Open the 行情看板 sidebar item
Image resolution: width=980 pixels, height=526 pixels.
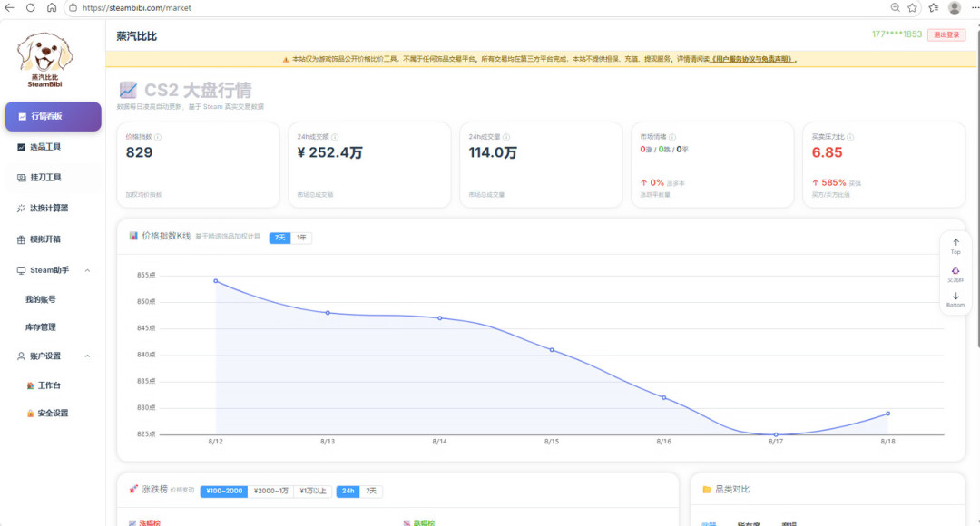54,116
